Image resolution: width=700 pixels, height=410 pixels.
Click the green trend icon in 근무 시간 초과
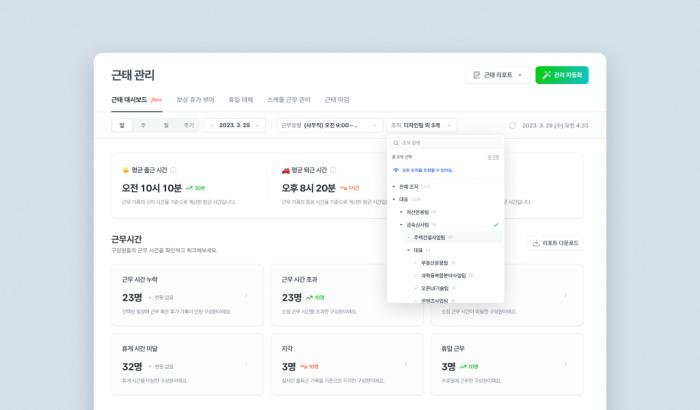point(309,297)
